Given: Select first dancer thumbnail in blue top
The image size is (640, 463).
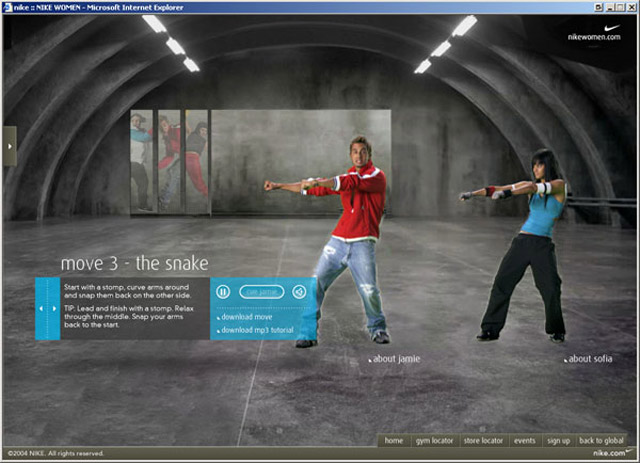Looking at the screenshot, I should [x=142, y=162].
